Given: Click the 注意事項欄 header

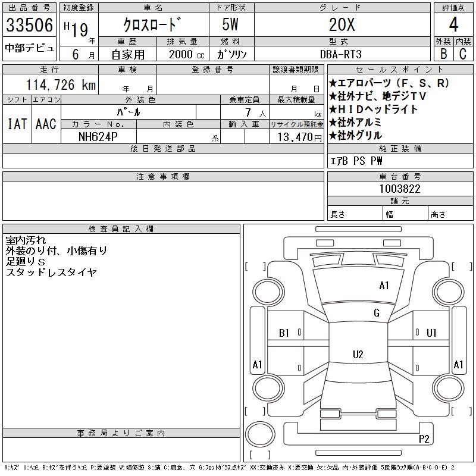Looking at the screenshot, I should [163, 177].
